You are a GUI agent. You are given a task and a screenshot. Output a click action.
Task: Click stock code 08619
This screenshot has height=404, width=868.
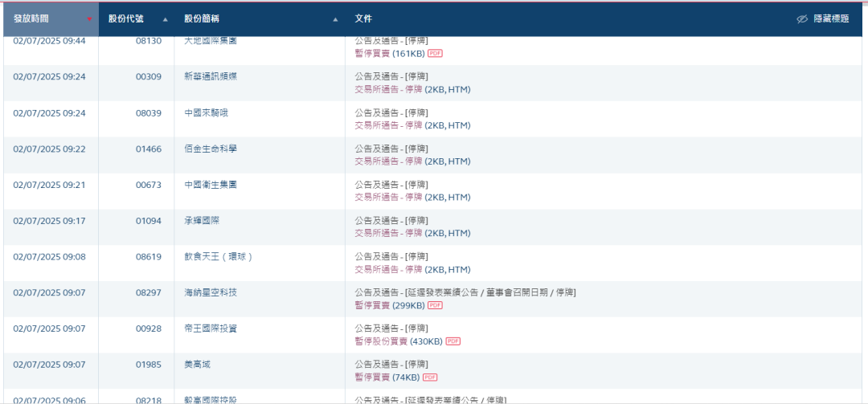pyautogui.click(x=149, y=256)
